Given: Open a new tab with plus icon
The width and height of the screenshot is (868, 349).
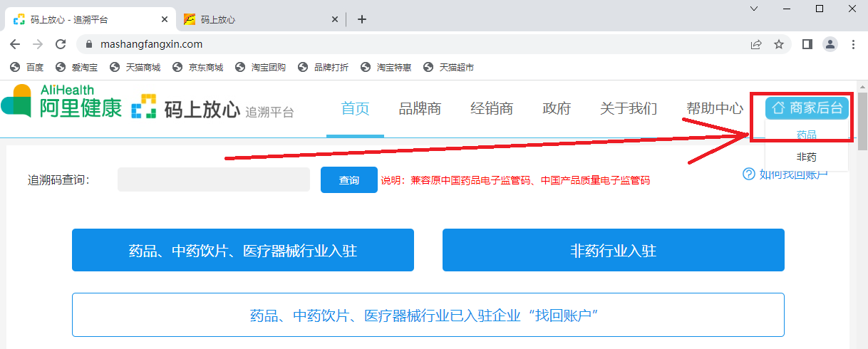Looking at the screenshot, I should pos(362,19).
